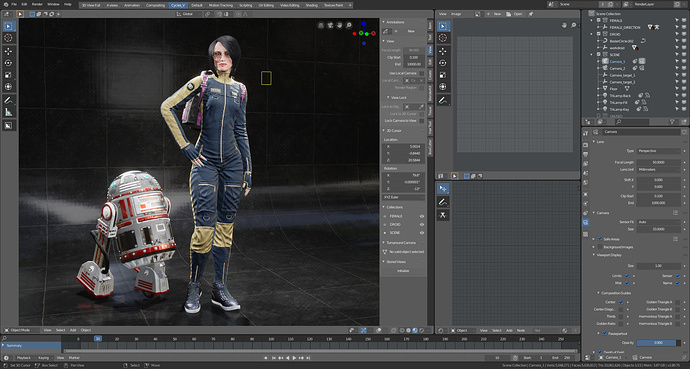This screenshot has width=690, height=369.
Task: Select the Cursor tool in 3D viewport
Action: tap(8, 38)
